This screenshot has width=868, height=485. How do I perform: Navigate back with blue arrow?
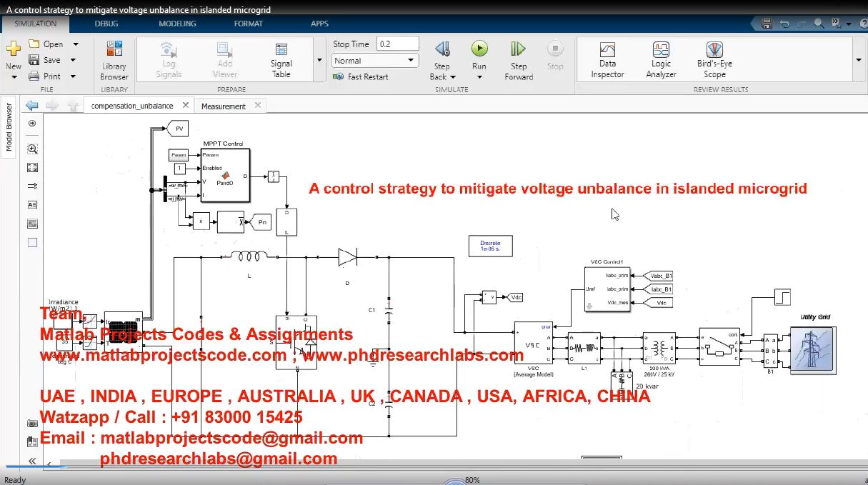(31, 106)
